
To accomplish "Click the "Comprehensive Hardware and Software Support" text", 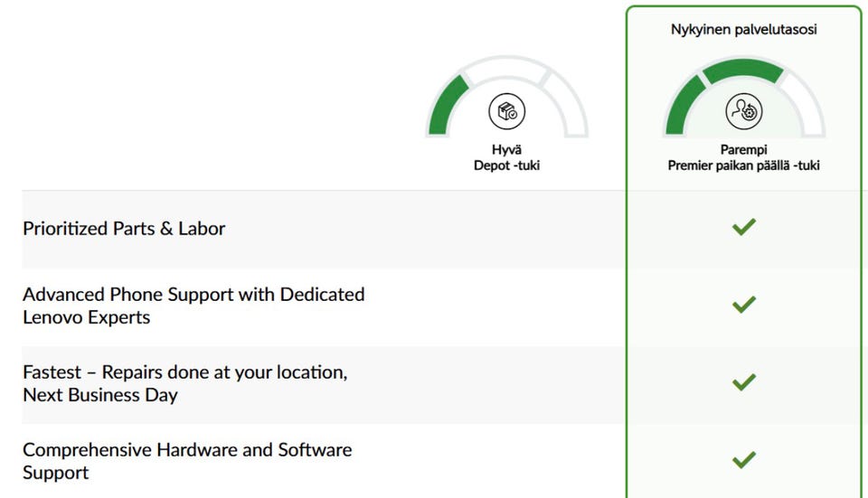I will pyautogui.click(x=187, y=450).
